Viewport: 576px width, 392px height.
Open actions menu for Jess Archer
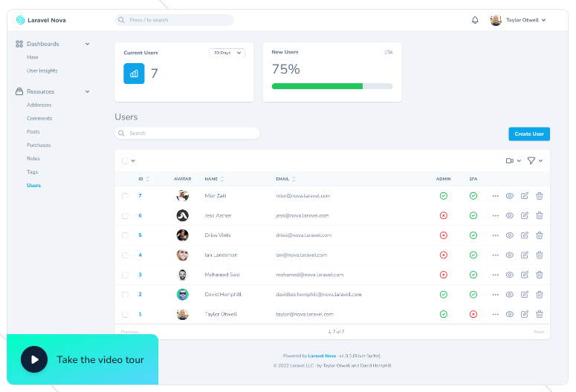click(x=496, y=216)
